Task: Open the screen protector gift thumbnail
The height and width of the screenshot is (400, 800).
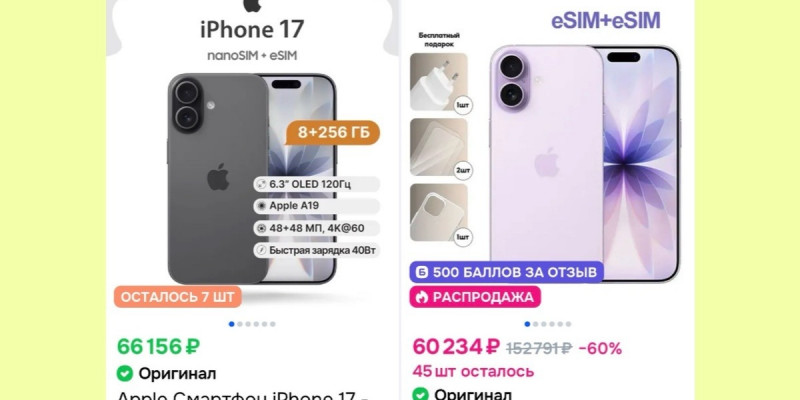Action: tap(439, 147)
